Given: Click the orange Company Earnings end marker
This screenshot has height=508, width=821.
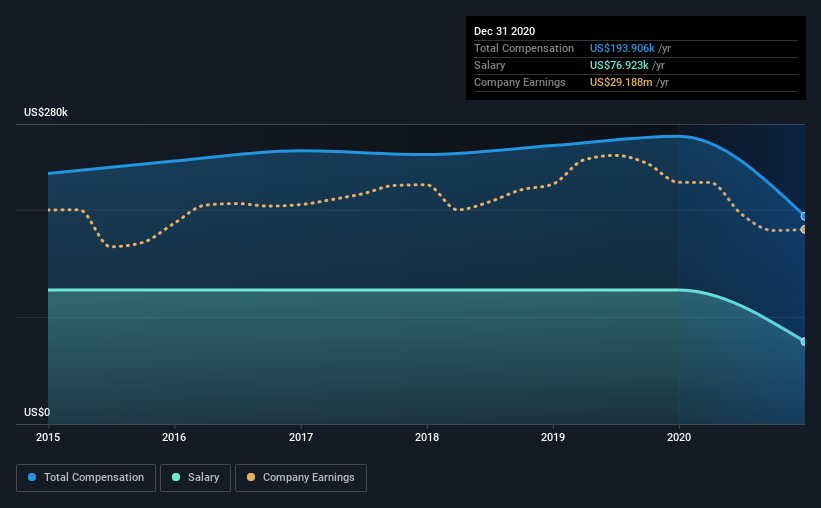Looking at the screenshot, I should pyautogui.click(x=803, y=229).
